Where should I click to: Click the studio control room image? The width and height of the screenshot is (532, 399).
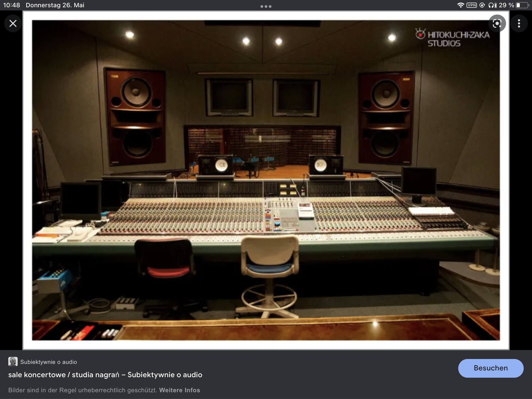pos(266,180)
